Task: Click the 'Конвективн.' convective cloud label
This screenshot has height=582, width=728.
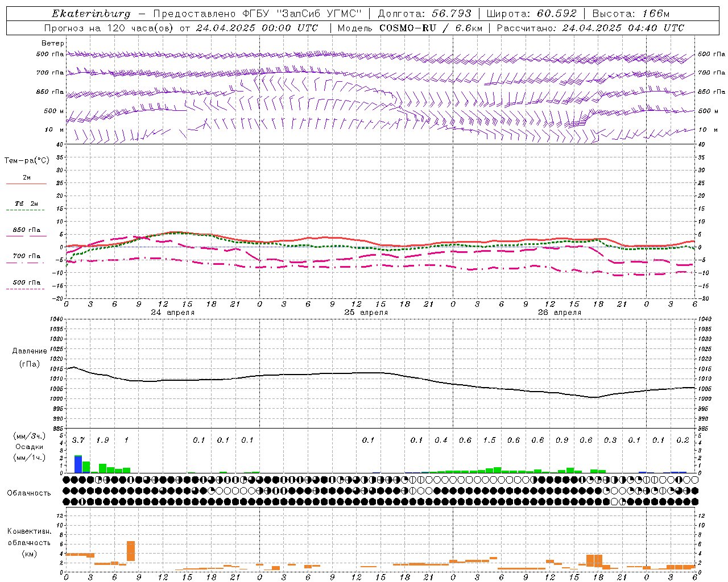Action: pyautogui.click(x=30, y=531)
